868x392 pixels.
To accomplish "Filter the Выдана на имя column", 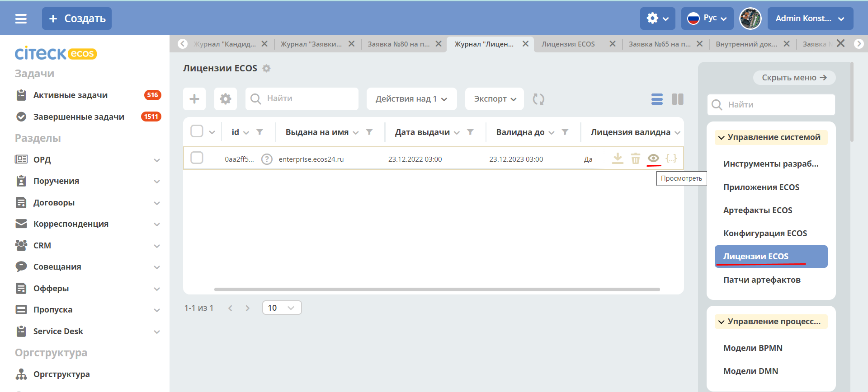I will (369, 132).
